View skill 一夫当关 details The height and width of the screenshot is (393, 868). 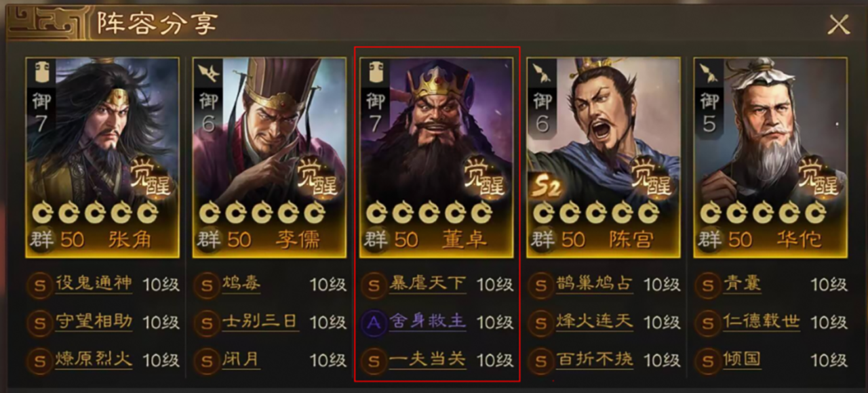coord(427,360)
